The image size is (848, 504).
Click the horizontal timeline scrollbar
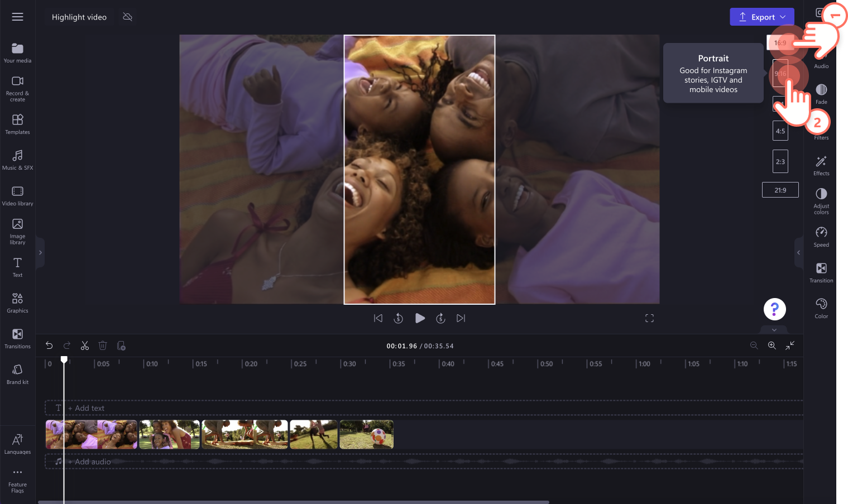(x=294, y=502)
